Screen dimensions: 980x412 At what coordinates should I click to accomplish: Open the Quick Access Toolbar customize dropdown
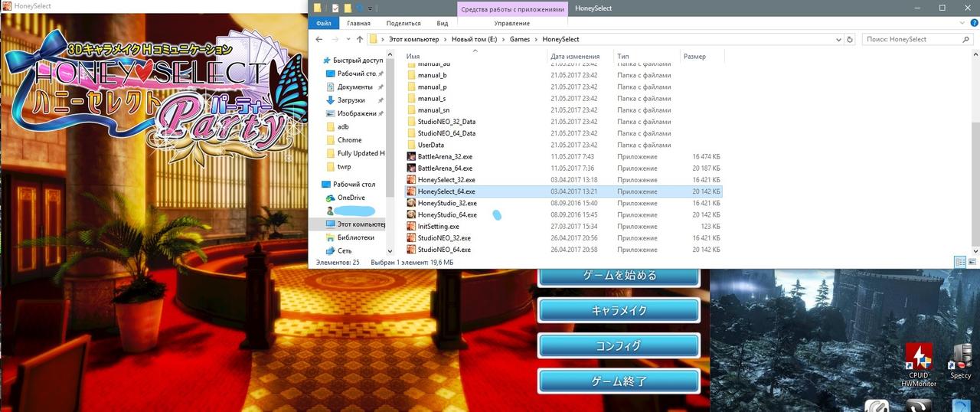click(x=371, y=8)
